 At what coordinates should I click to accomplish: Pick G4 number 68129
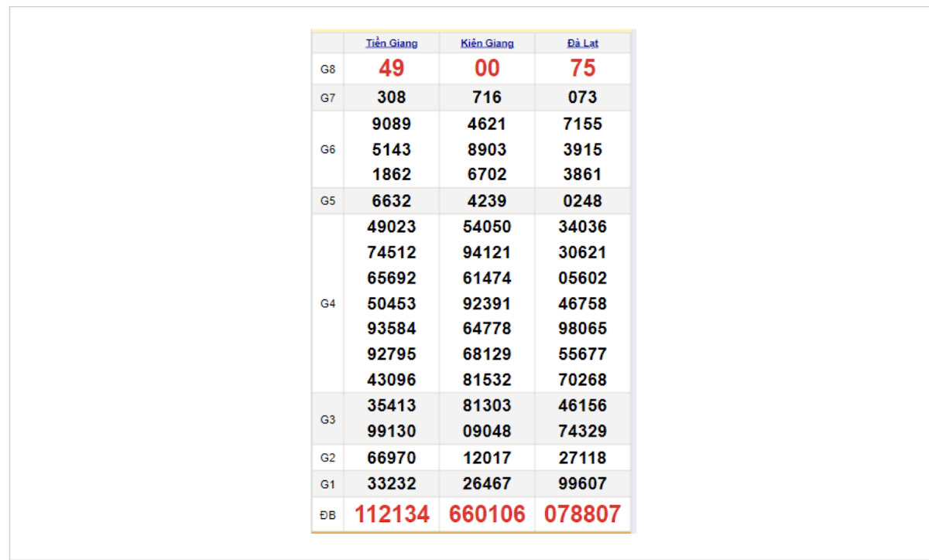(487, 353)
